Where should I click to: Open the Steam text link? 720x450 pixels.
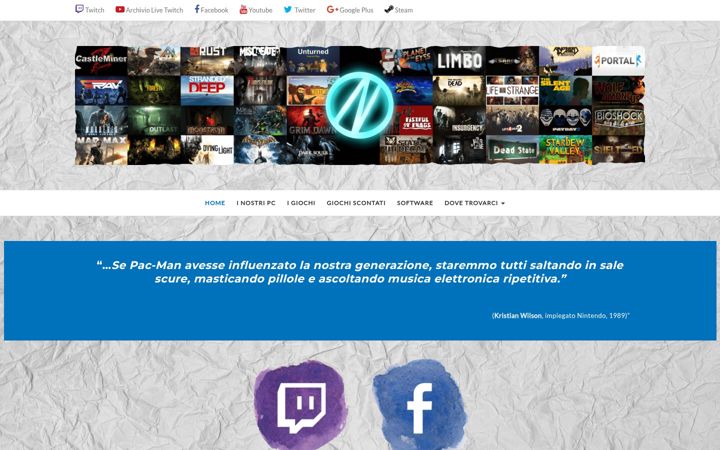404,10
